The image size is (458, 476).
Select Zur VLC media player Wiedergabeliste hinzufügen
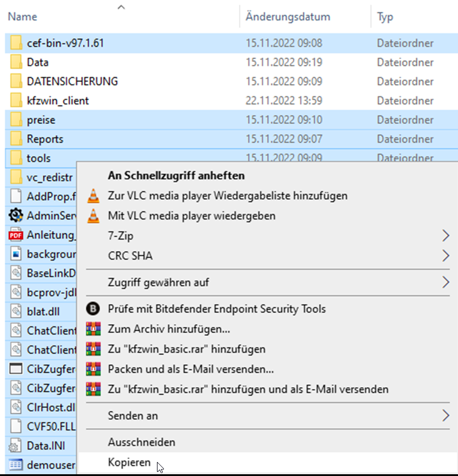pos(228,196)
